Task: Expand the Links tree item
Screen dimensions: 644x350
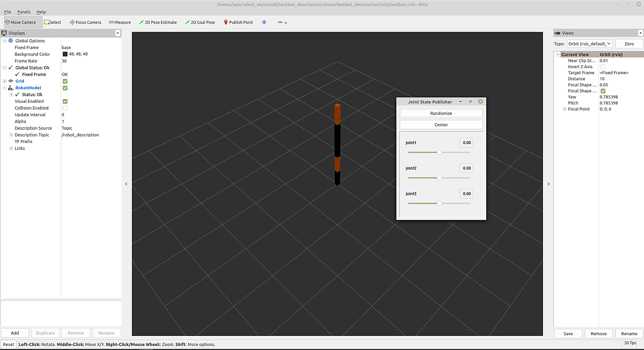Action: [x=11, y=149]
